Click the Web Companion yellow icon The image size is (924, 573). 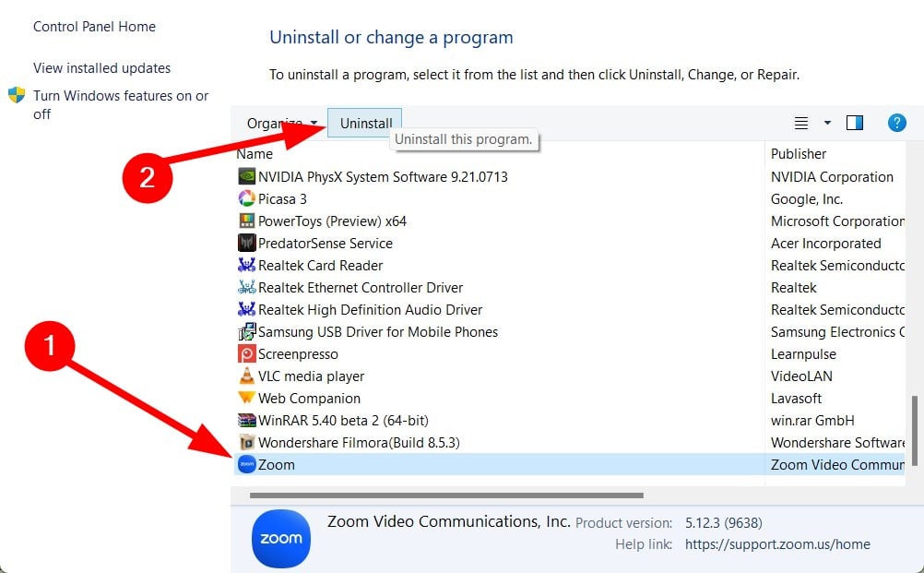246,398
